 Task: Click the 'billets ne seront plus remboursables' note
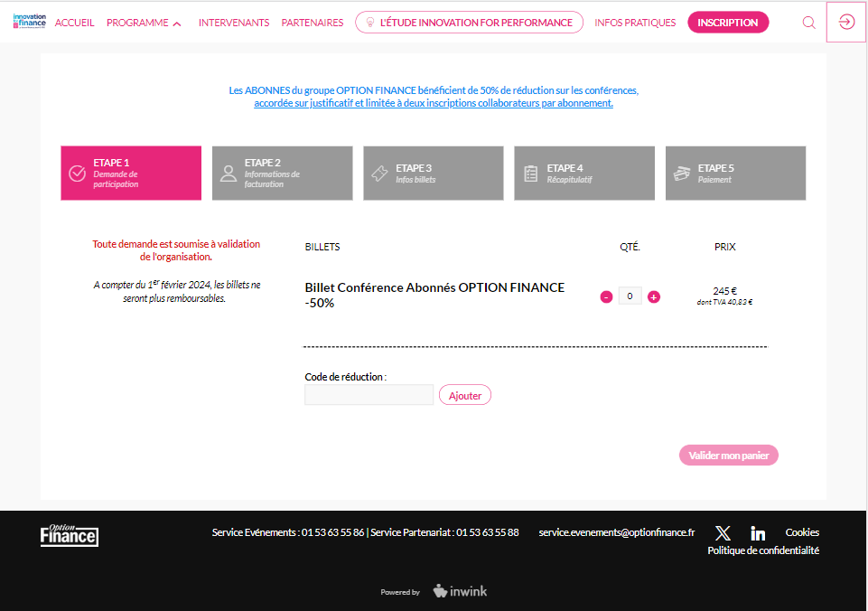177,291
